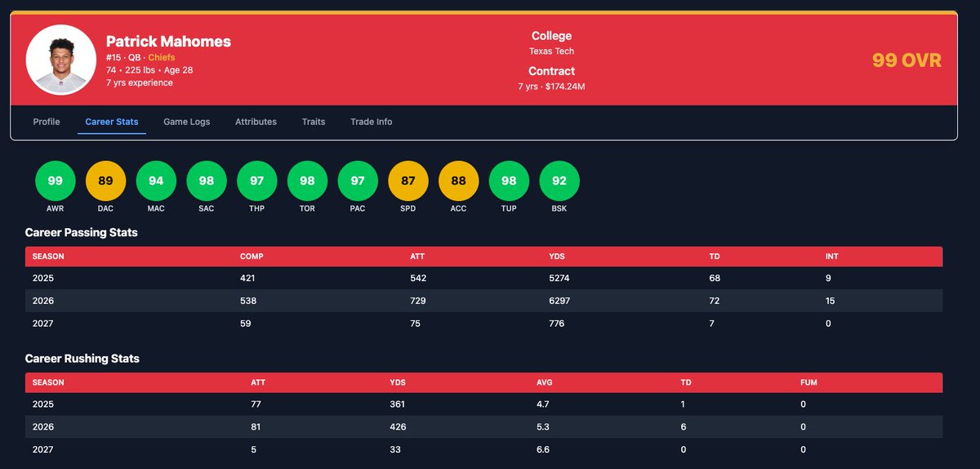Click passing attempts value 729

coord(418,301)
